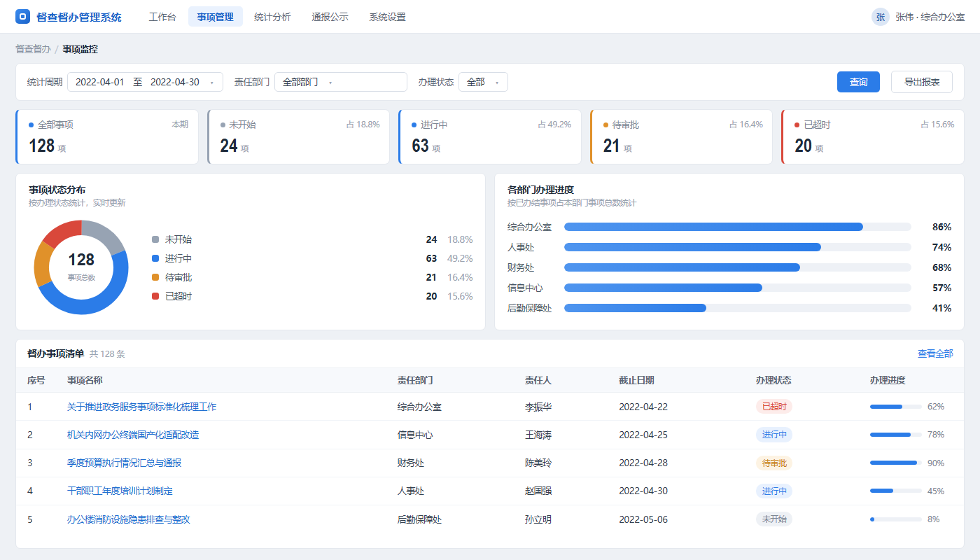The height and width of the screenshot is (560, 980).
Task: Click the 待审批 status tag in row 3
Action: click(774, 463)
